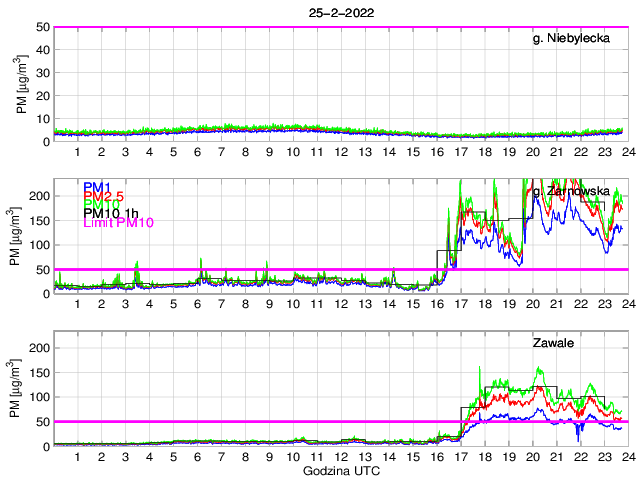
Task: Click the red PM2.5 legend entry
Action: coord(104,196)
